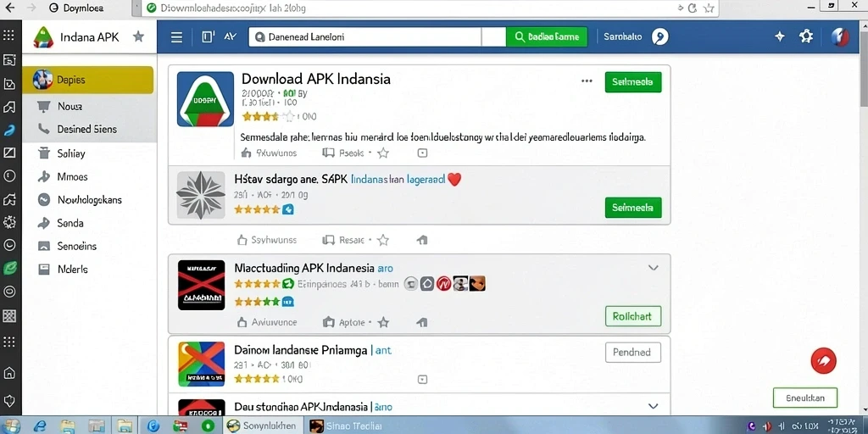Viewport: 868px width, 434px height.
Task: Click the sparkle star icon in header
Action: [780, 36]
